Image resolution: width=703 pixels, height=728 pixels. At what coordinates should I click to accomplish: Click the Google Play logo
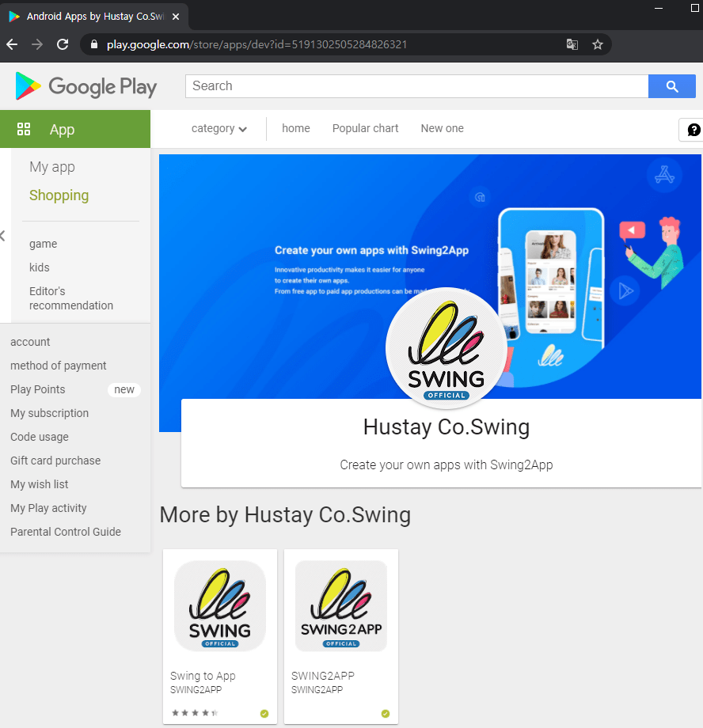(86, 86)
